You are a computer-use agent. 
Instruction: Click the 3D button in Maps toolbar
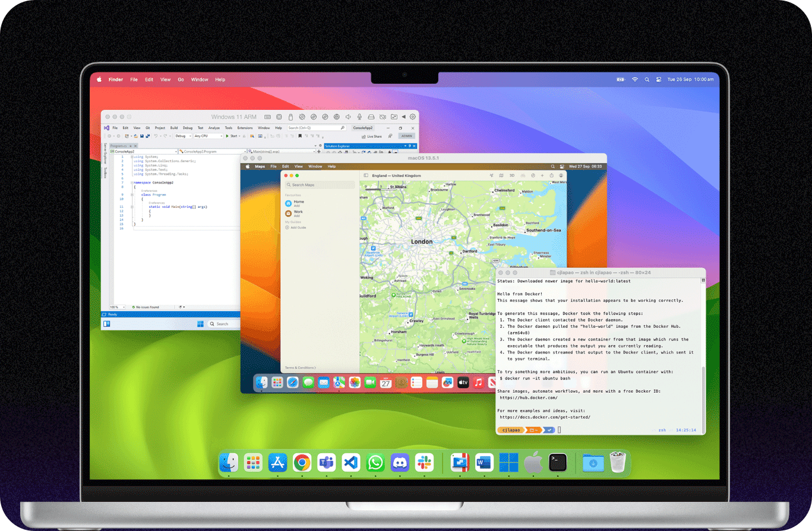pos(511,175)
